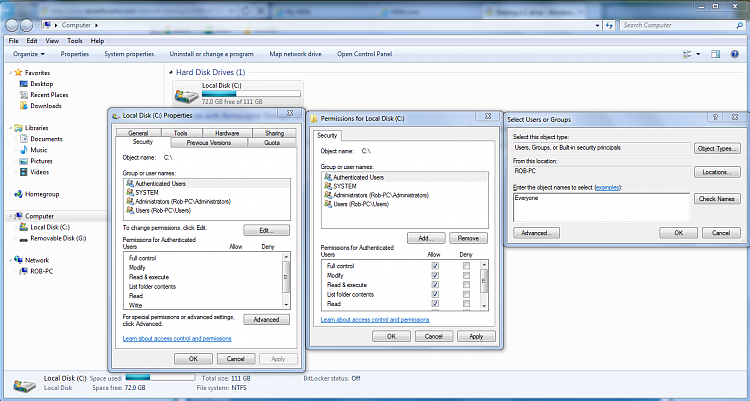The width and height of the screenshot is (750, 401).
Task: Toggle Allow checkbox for Read & execute
Action: tap(435, 285)
